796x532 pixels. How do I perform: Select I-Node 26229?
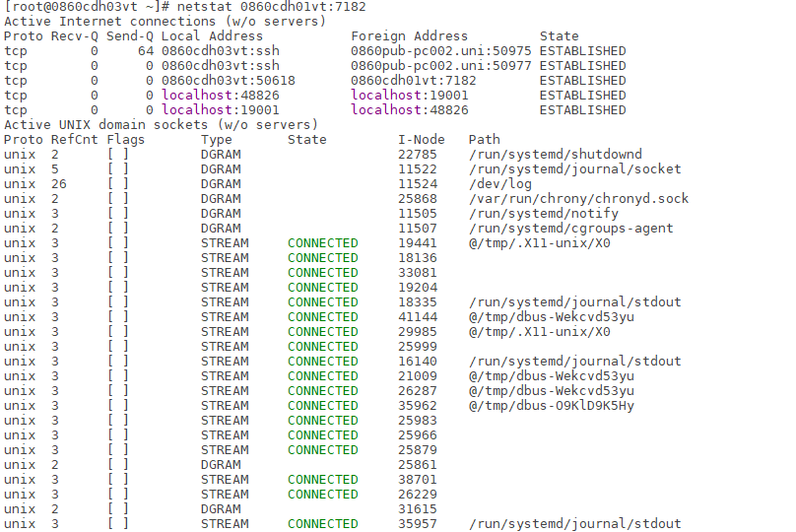pyautogui.click(x=418, y=494)
